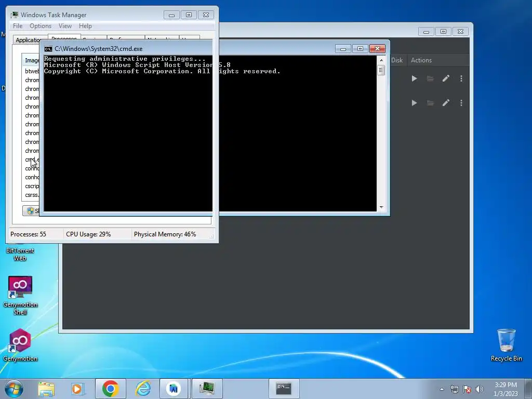Select BitTorrent Web desktop shortcut

20,254
